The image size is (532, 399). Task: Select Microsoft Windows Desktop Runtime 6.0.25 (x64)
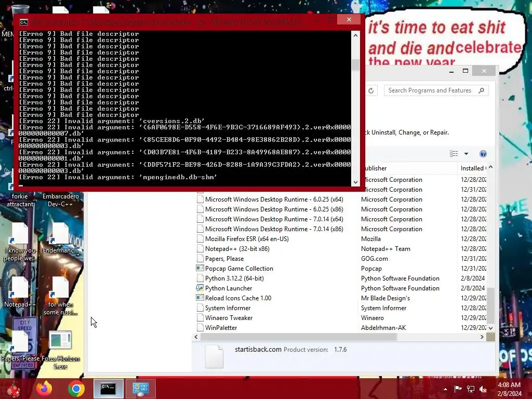274,199
